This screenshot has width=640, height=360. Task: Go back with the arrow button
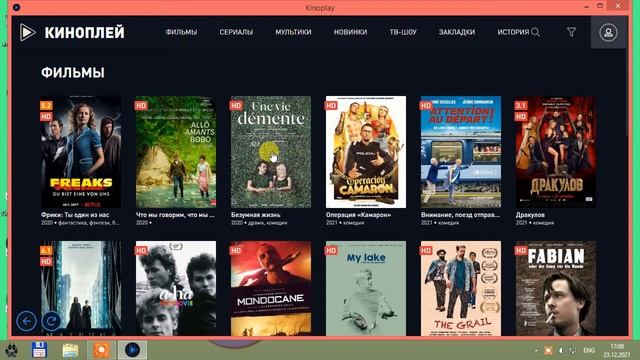27,321
